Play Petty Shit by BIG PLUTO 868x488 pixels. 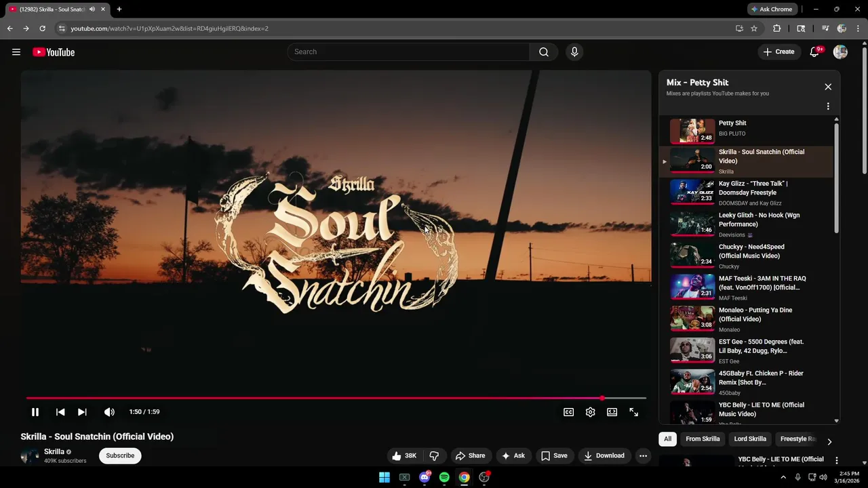click(746, 130)
